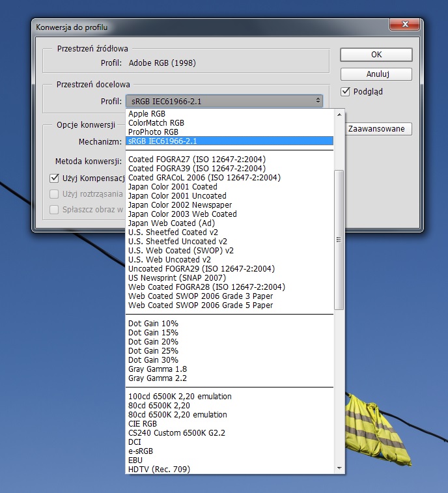Toggle the Użyj roztrząsania checkbox
The width and height of the screenshot is (448, 493).
(56, 193)
